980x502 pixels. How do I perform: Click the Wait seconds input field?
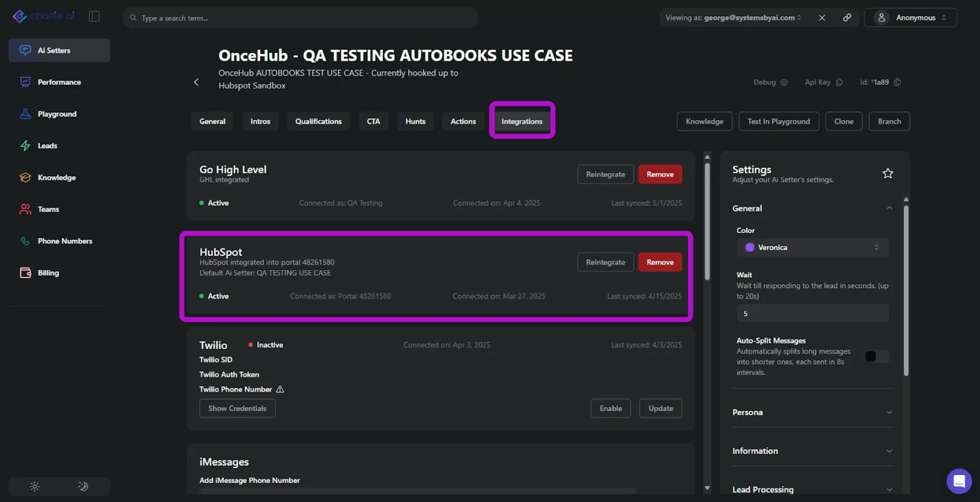(x=812, y=313)
